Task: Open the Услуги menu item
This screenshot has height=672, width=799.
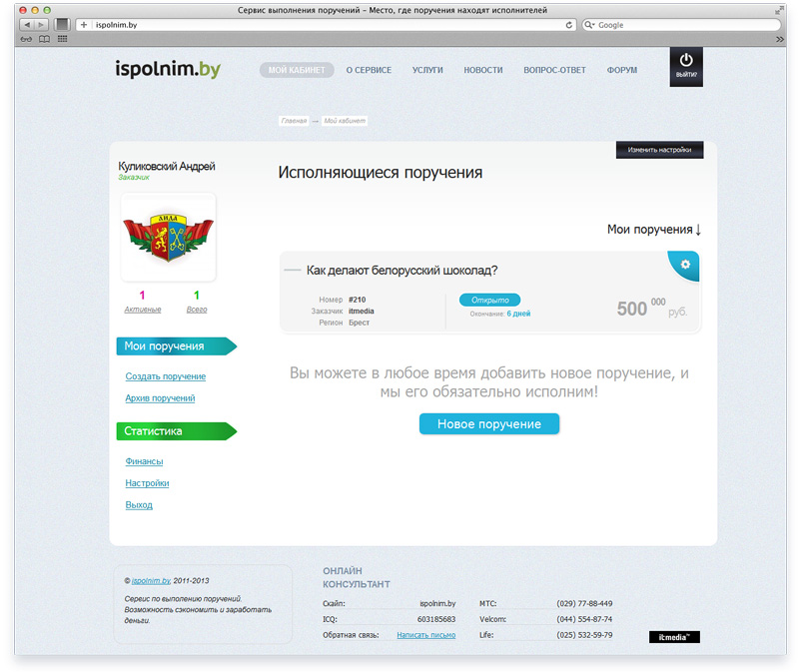Action: [x=427, y=70]
